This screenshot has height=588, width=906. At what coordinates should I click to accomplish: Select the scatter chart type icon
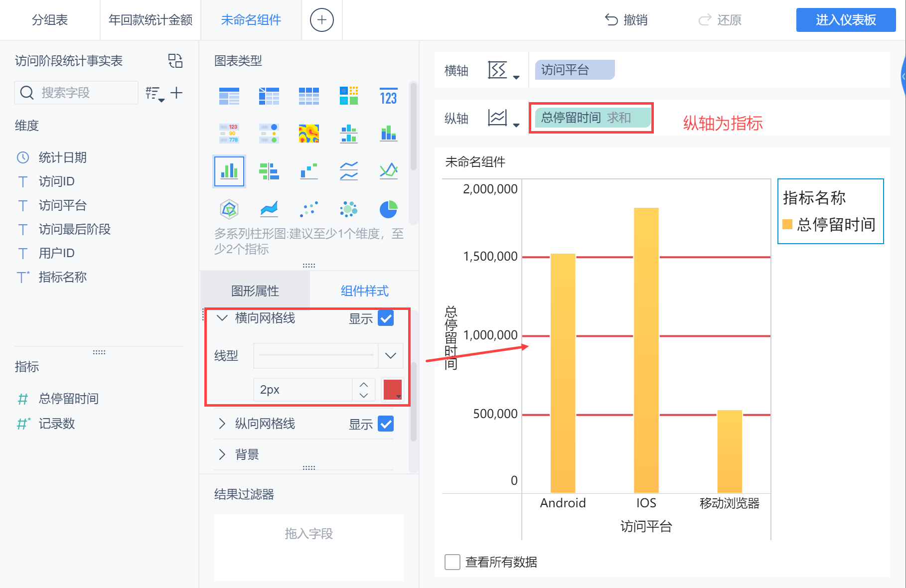point(309,209)
